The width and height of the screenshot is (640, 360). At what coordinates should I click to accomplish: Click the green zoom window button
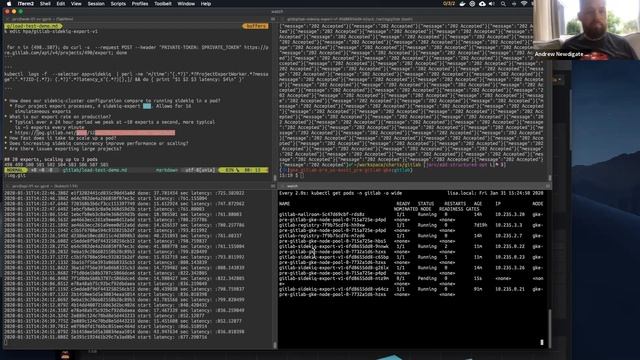coord(21,12)
